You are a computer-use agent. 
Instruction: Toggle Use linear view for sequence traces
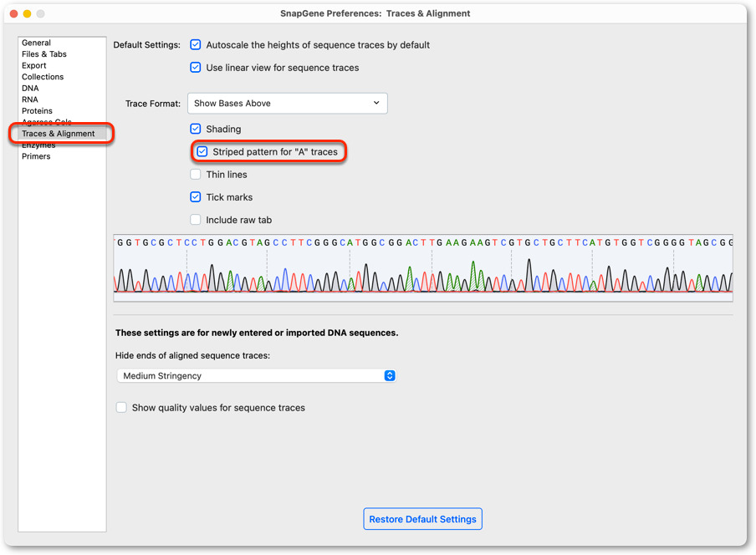(195, 68)
